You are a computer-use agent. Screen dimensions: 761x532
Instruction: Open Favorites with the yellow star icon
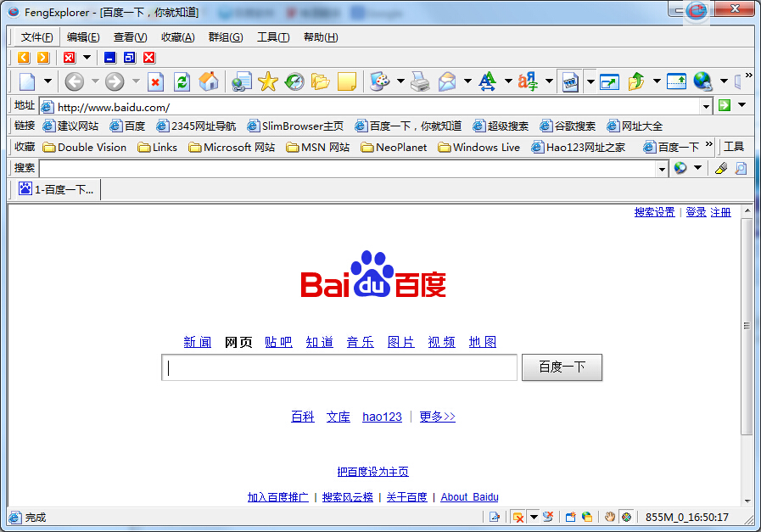[x=268, y=81]
